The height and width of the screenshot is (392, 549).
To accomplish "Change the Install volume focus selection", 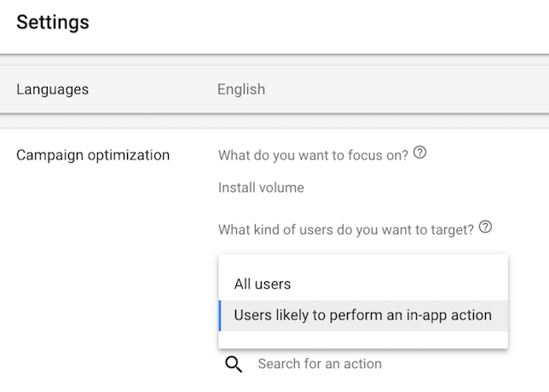I will pyautogui.click(x=261, y=187).
